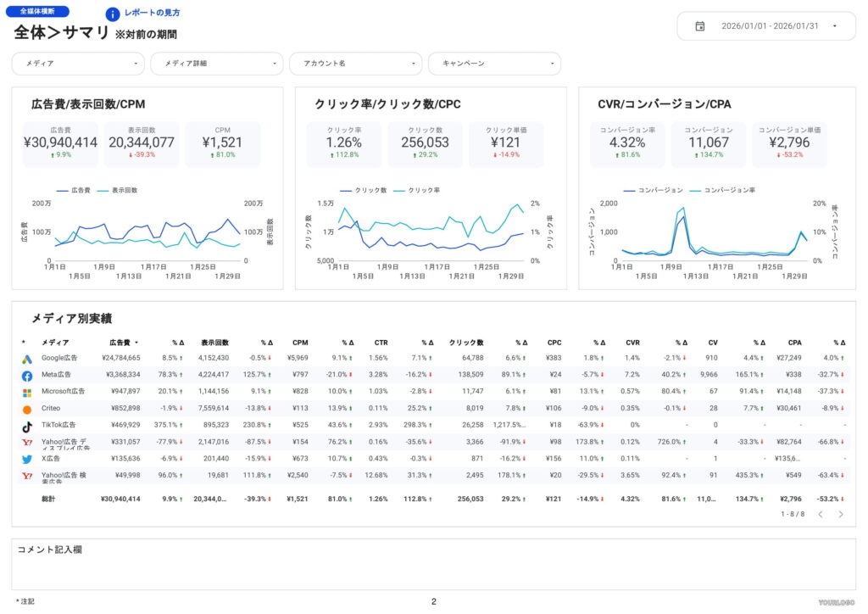Click the blue info icon beside レポートの見方
This screenshot has width=868, height=614.
point(112,14)
